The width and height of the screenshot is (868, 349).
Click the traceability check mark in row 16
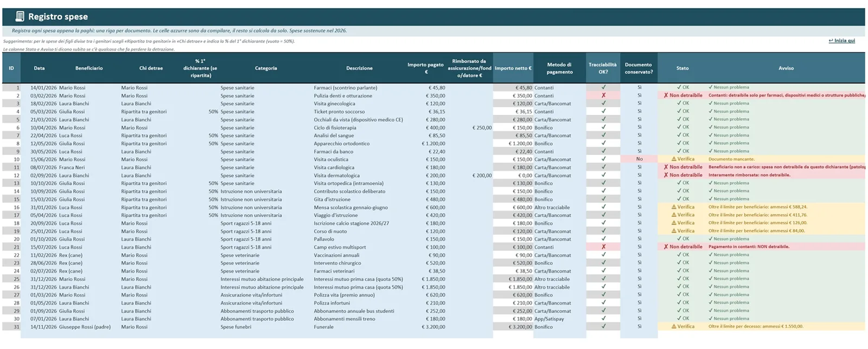[603, 207]
